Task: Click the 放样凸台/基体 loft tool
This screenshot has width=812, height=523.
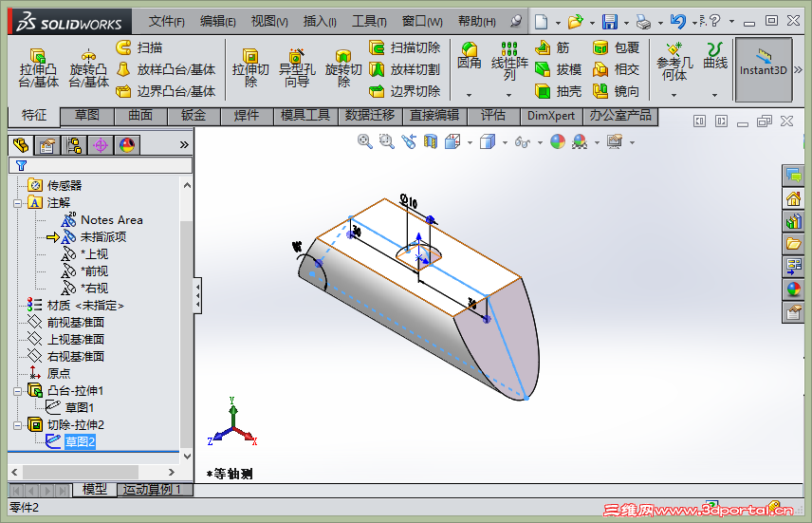Action: click(166, 69)
